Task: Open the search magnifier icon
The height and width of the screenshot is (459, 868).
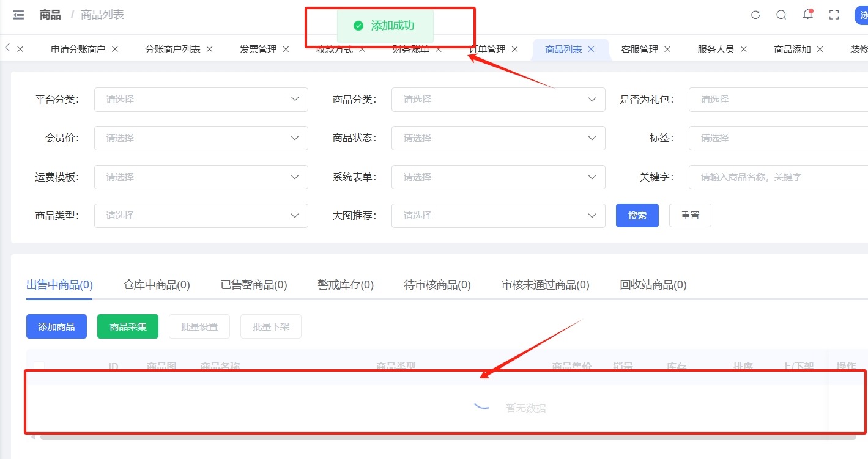Action: [x=781, y=15]
